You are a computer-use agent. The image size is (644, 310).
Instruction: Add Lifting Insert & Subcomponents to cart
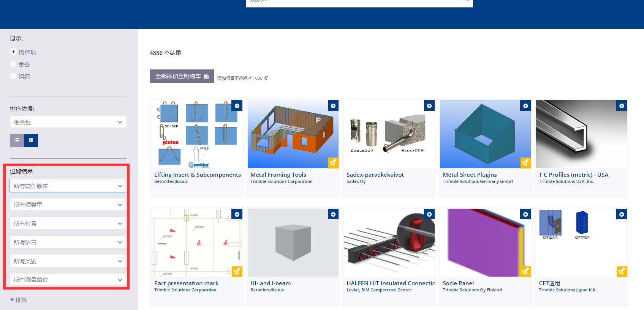click(237, 106)
